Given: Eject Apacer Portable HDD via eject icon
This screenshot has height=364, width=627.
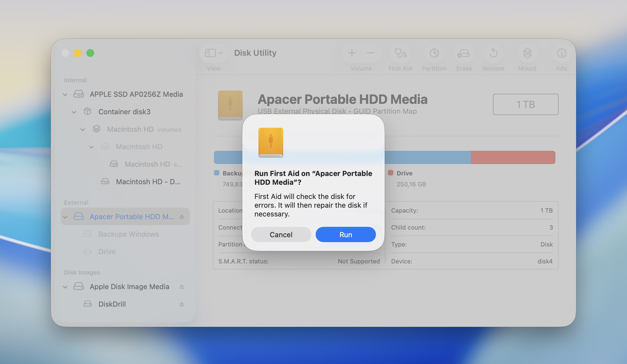Looking at the screenshot, I should point(182,217).
